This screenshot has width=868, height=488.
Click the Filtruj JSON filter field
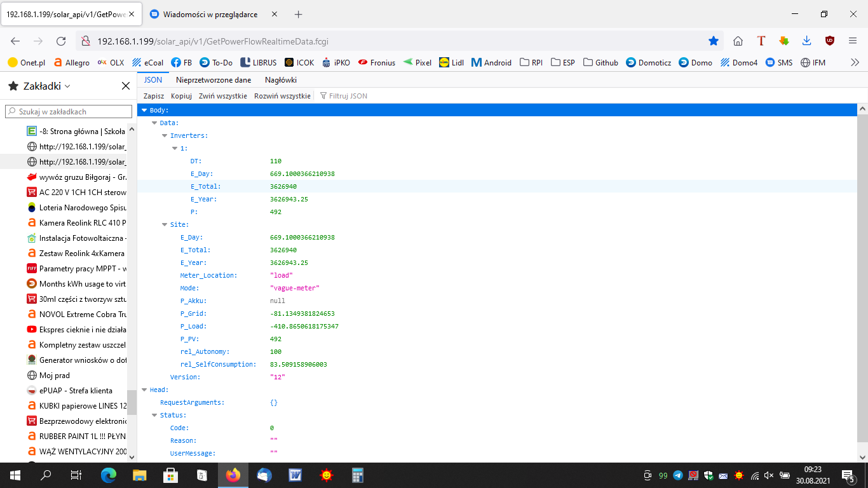click(348, 96)
